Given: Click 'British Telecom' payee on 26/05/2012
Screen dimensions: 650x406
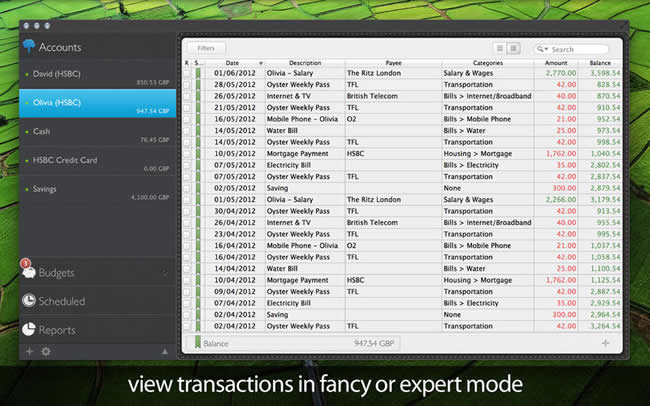Looking at the screenshot, I should pos(372,96).
